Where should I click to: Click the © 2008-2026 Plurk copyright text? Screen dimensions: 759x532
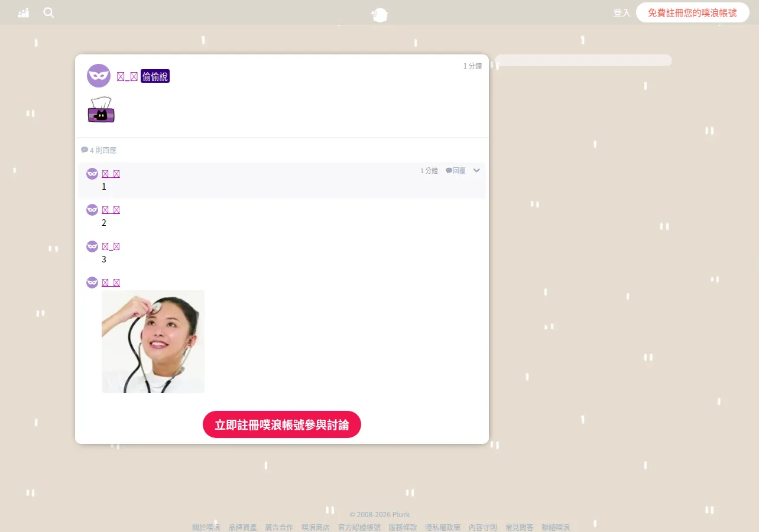point(379,515)
